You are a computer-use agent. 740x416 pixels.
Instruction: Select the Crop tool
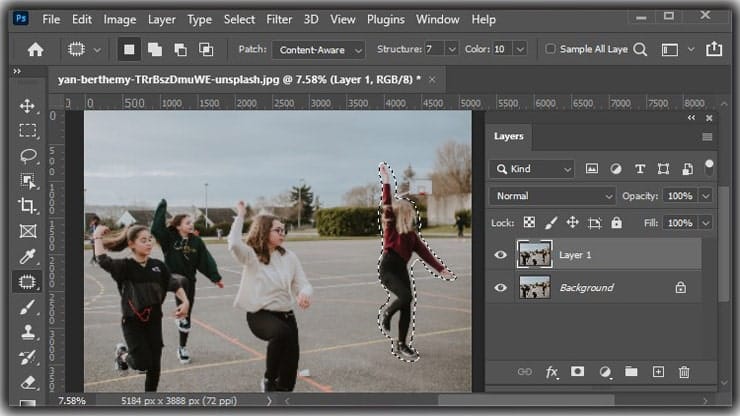(27, 206)
